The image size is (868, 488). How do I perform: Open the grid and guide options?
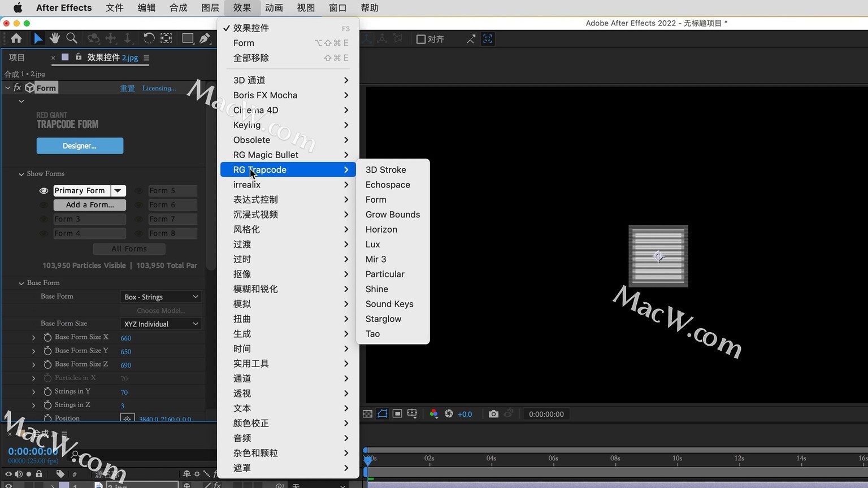pyautogui.click(x=412, y=414)
